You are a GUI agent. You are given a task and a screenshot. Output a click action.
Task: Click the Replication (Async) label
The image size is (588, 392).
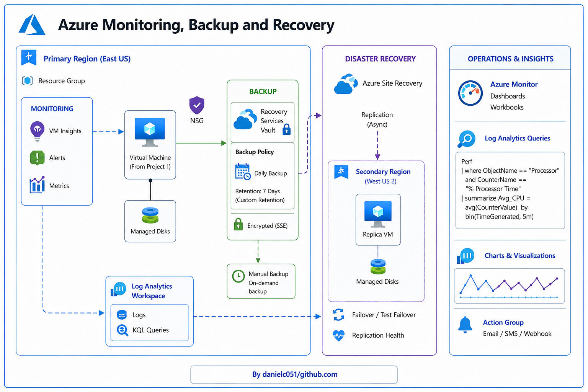pos(377,119)
